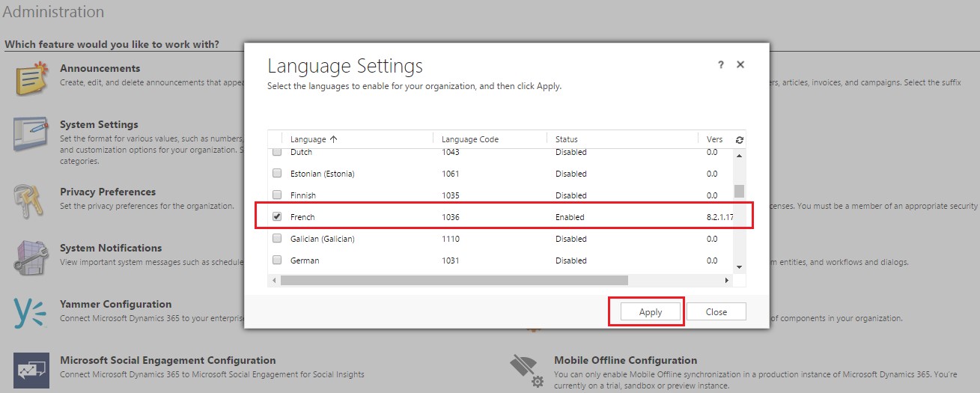Enable the Estonian (Estonia) checkbox
The image size is (980, 393).
(277, 174)
